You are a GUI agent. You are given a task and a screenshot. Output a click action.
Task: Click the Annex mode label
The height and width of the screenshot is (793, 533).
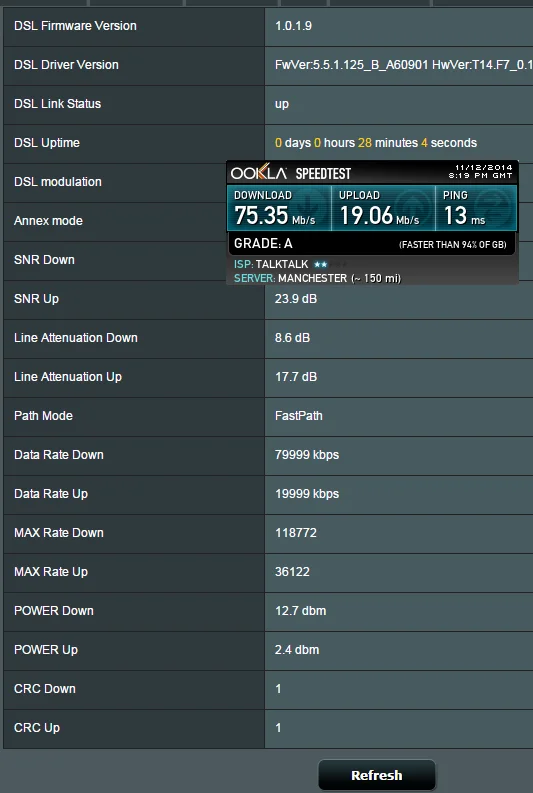(x=48, y=221)
